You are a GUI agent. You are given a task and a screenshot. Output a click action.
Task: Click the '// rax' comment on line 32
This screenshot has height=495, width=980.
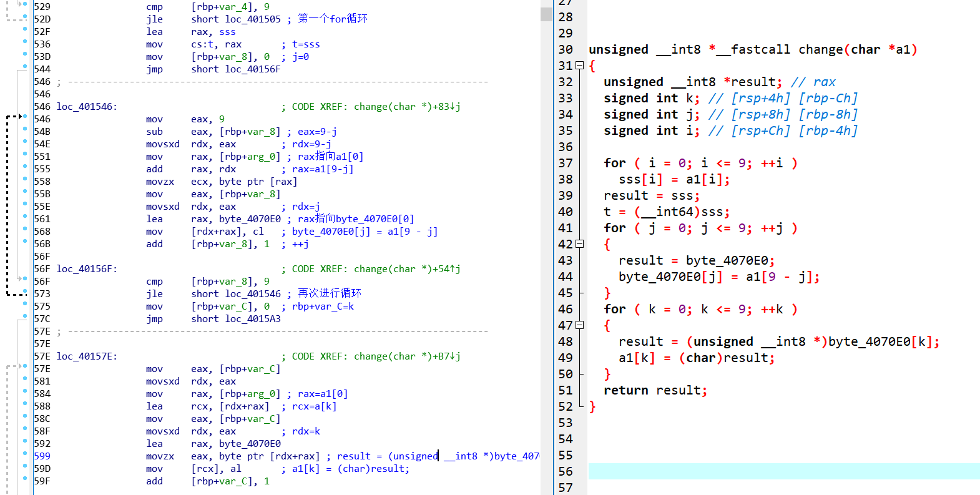[x=813, y=82]
